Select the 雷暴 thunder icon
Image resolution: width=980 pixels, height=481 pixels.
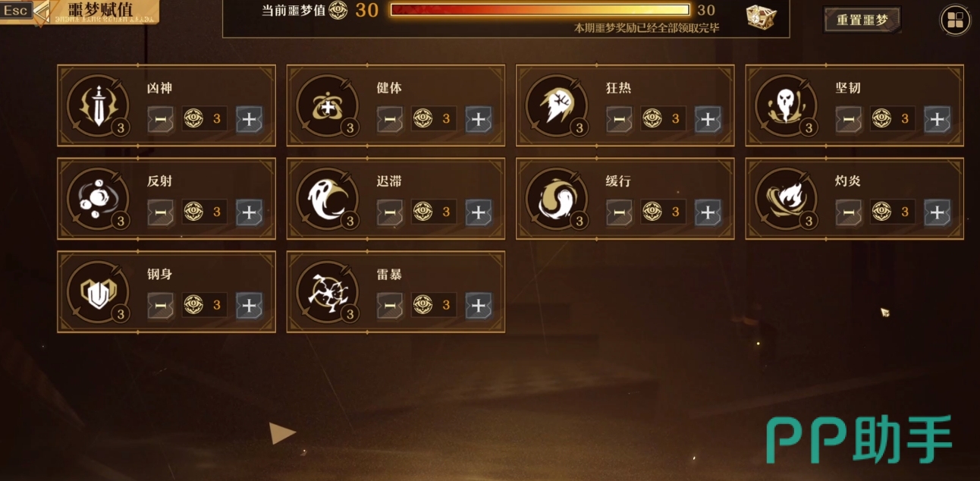[328, 291]
